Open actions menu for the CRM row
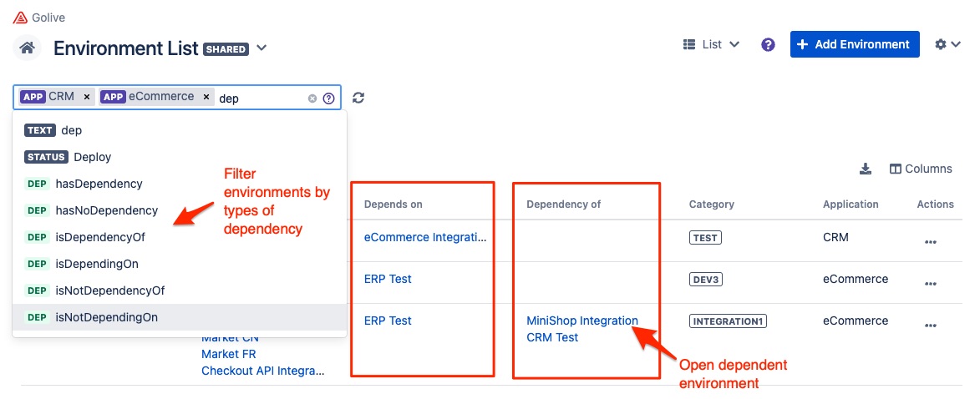This screenshot has height=399, width=980. pos(931,242)
